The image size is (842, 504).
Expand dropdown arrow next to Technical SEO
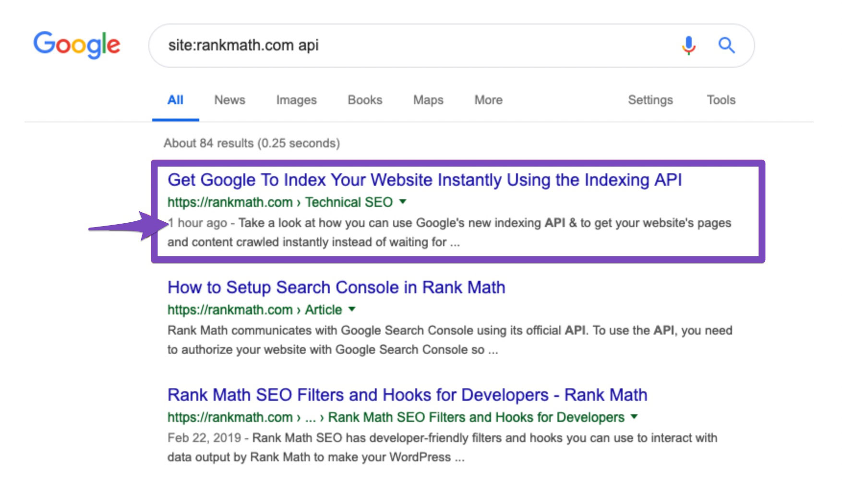click(403, 202)
